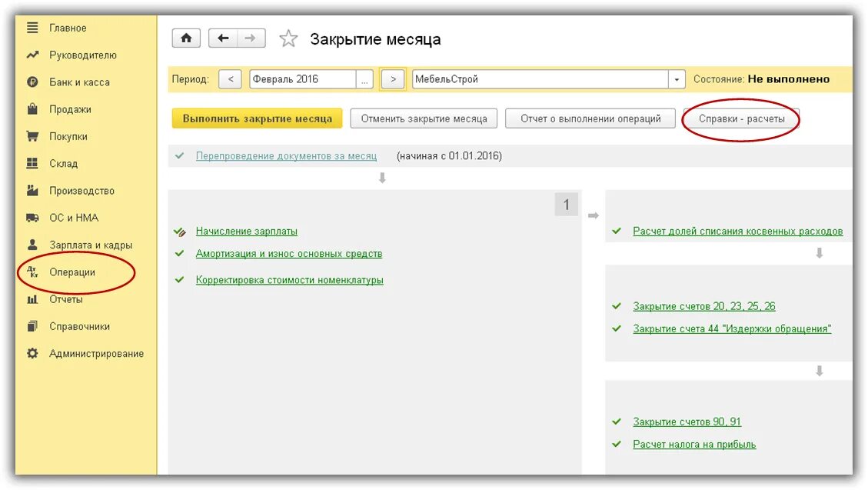The width and height of the screenshot is (868, 490).
Task: Open Корректировка стоимости номенклатуры link
Action: [x=290, y=280]
